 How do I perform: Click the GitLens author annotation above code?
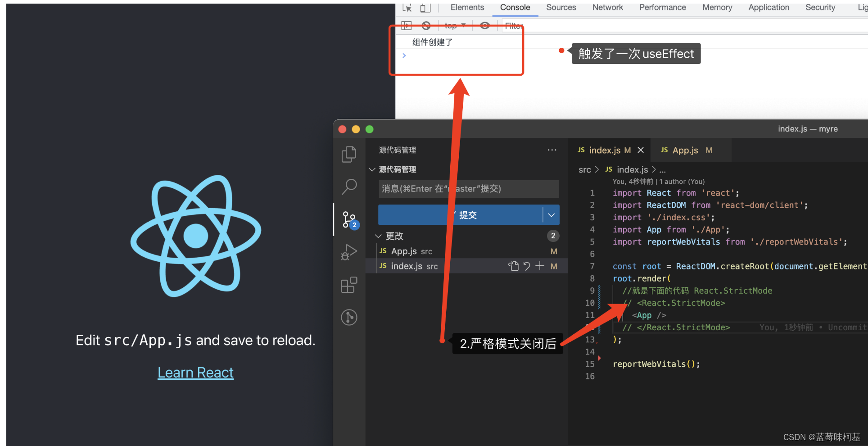tap(658, 182)
